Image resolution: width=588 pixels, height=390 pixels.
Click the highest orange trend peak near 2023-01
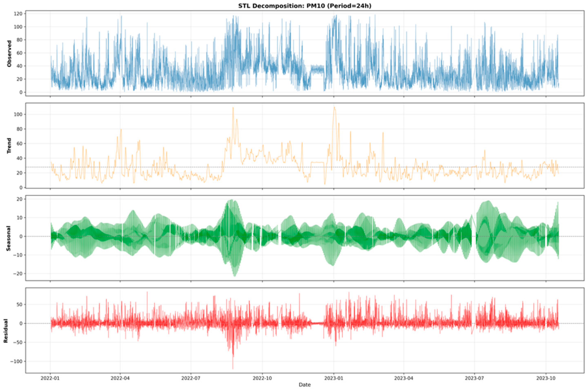pyautogui.click(x=334, y=107)
